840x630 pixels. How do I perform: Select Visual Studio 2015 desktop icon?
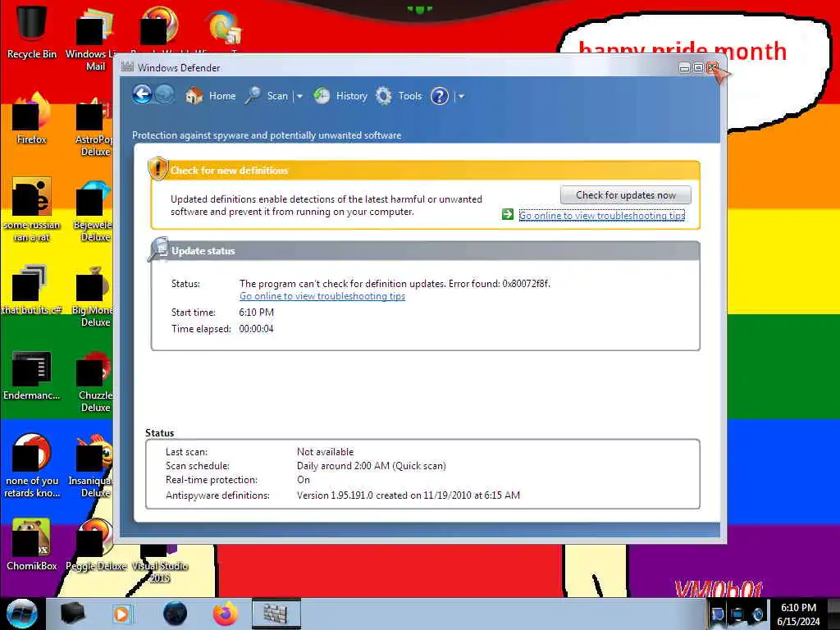159,563
